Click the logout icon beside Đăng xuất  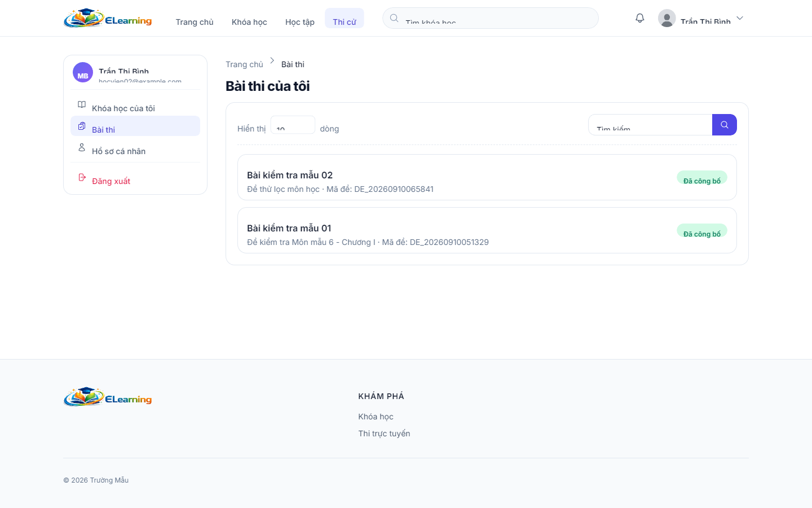pyautogui.click(x=82, y=177)
